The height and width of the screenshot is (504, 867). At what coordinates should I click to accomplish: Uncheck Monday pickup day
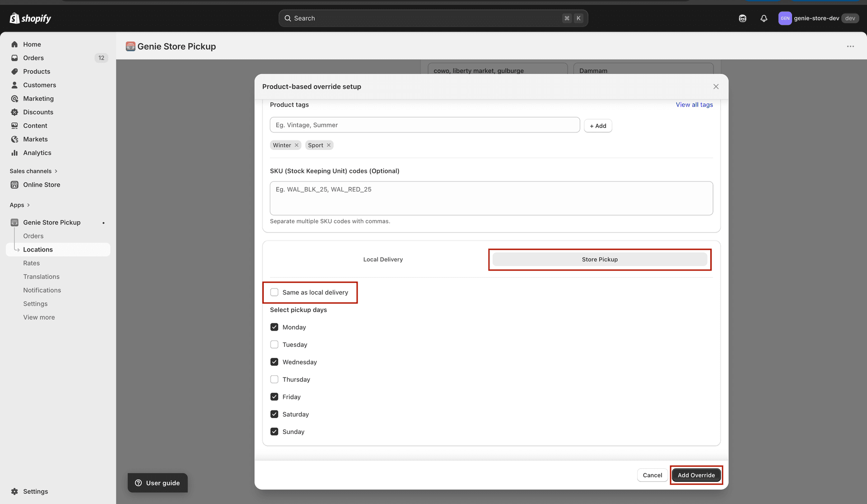pos(274,327)
